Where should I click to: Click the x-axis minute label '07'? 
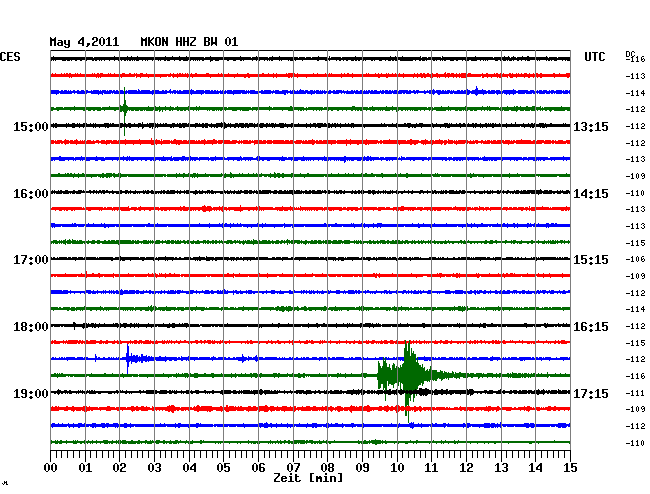pyautogui.click(x=293, y=467)
